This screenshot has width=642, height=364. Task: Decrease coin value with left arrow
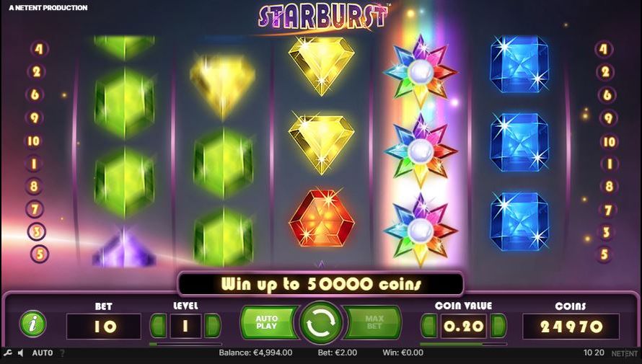coord(429,326)
